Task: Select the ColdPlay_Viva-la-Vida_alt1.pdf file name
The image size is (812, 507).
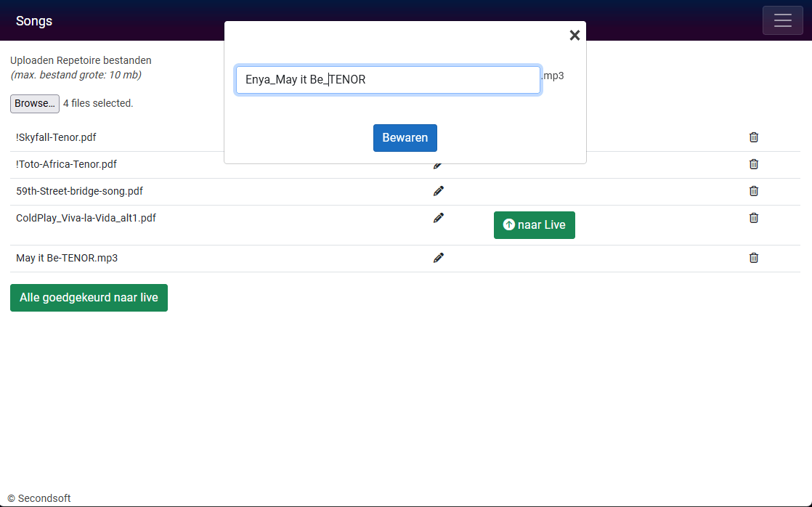Action: click(86, 218)
